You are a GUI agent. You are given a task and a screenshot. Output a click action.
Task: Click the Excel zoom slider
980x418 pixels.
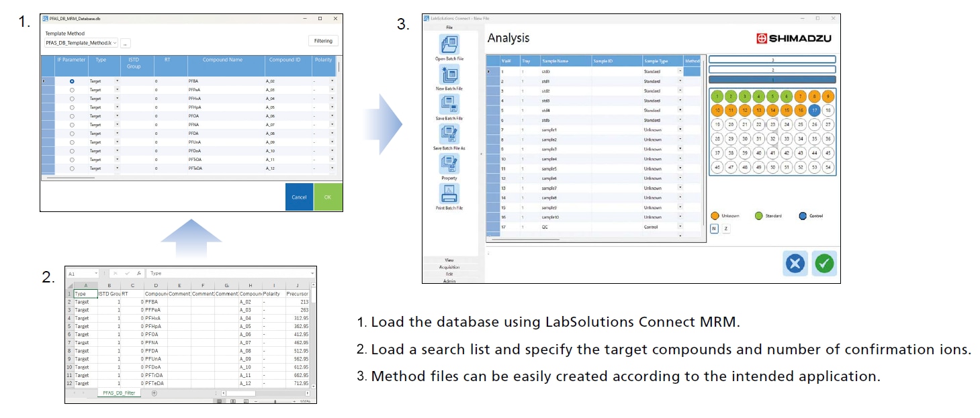tap(275, 401)
